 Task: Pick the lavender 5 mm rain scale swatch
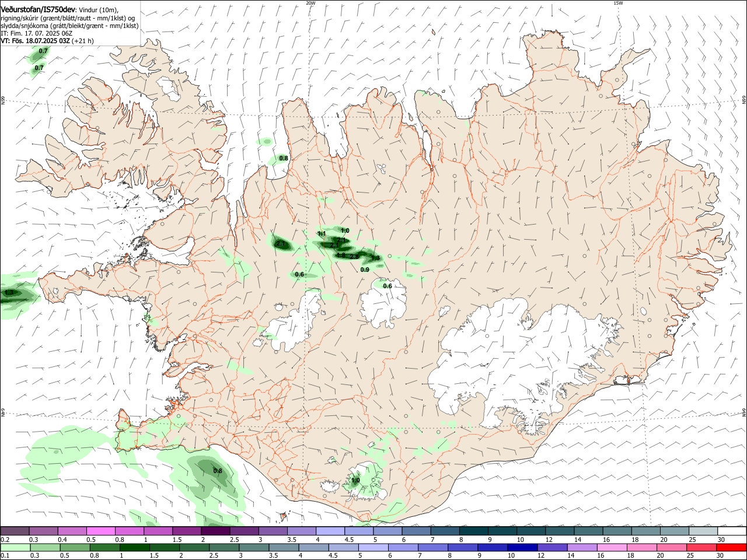coord(373,547)
